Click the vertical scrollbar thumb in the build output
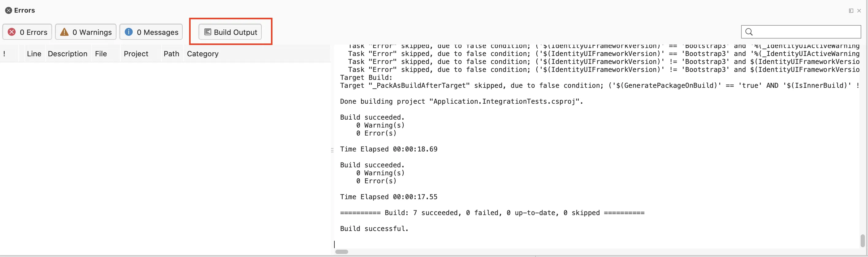 click(x=862, y=240)
